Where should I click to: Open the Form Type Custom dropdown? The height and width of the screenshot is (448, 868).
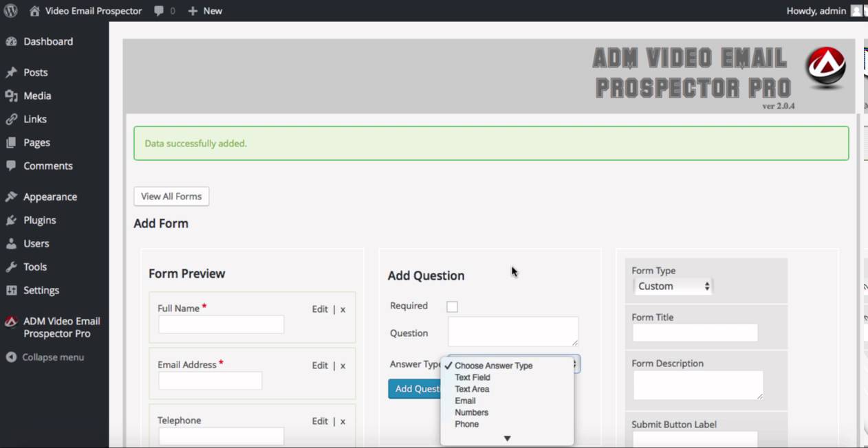[673, 286]
